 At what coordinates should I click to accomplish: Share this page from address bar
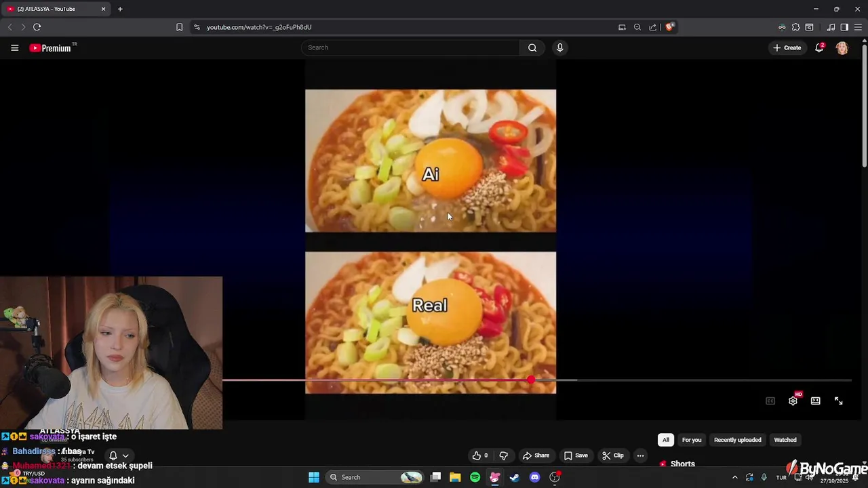652,27
